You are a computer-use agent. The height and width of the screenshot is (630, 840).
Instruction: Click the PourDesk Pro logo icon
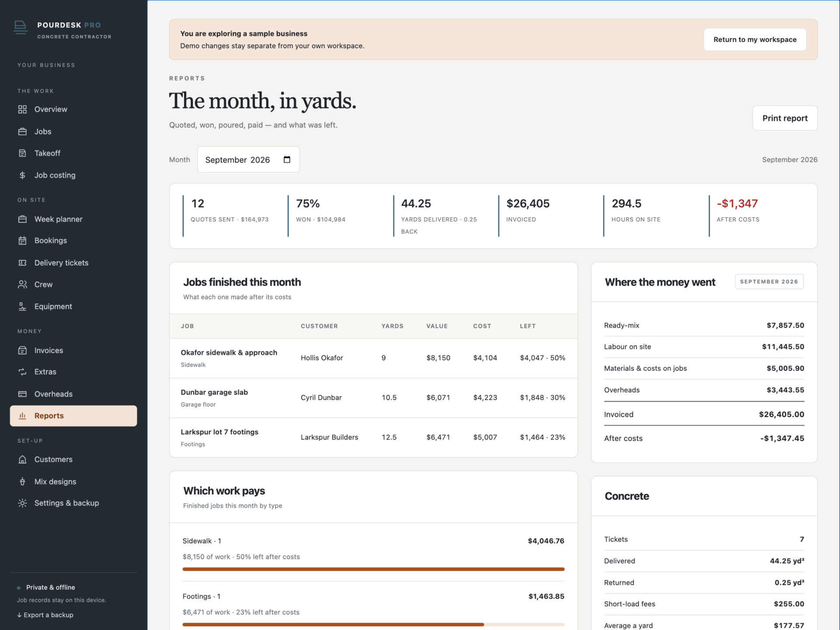tap(21, 28)
